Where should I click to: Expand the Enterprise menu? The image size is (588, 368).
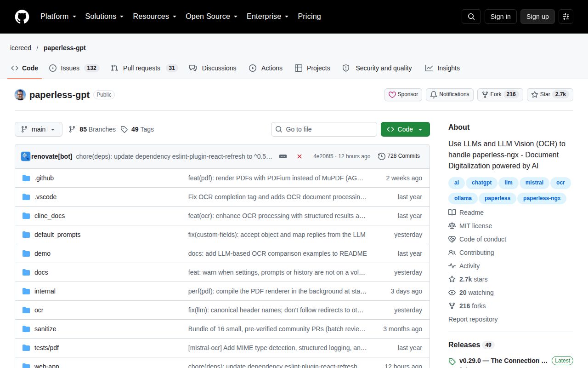click(267, 17)
